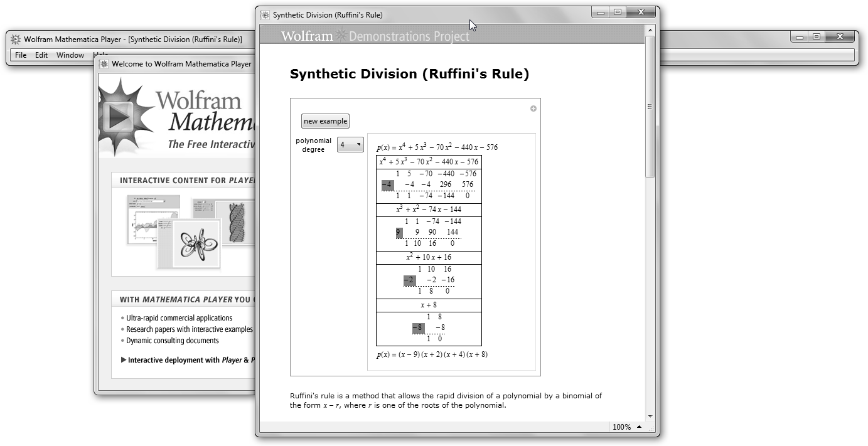The image size is (868, 446).
Task: Click the Mathematica Player main window title icon
Action: coord(16,40)
